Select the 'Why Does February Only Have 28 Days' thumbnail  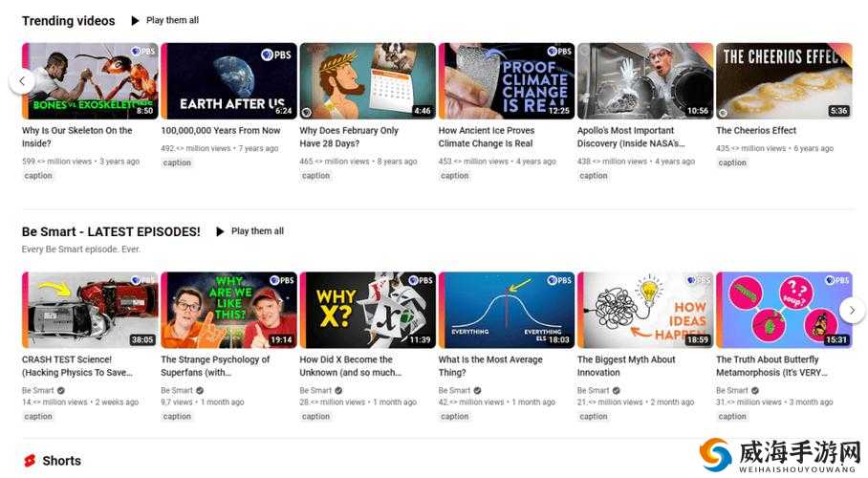pyautogui.click(x=367, y=81)
